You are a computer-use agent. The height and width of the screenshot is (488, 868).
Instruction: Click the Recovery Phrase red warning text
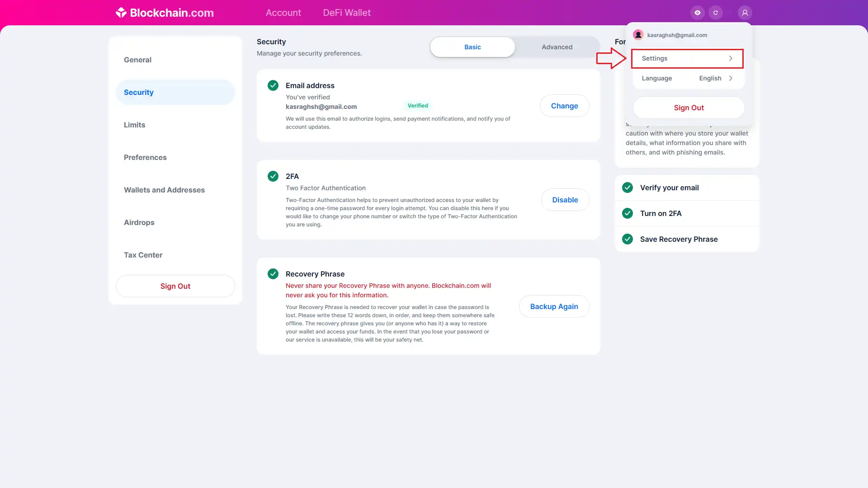pyautogui.click(x=388, y=290)
